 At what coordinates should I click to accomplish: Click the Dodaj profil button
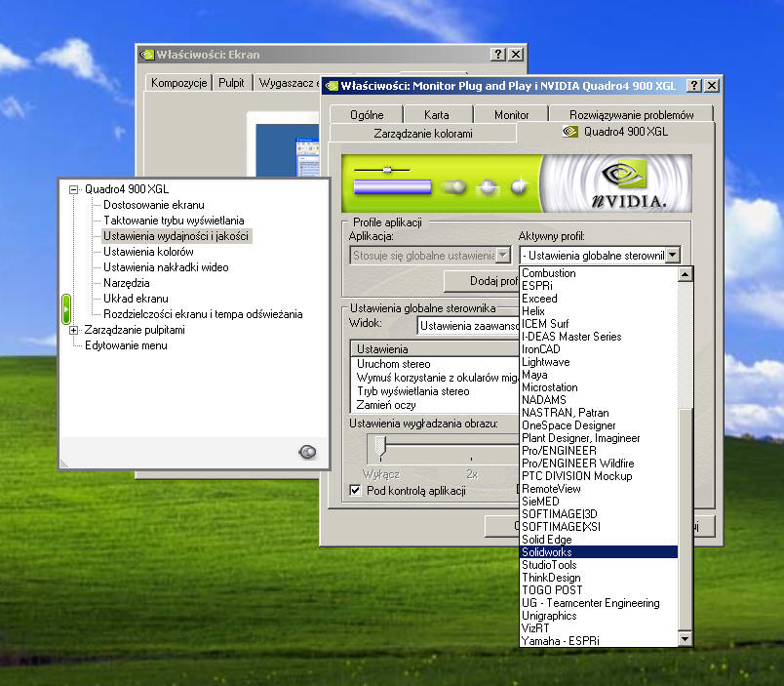point(482,281)
